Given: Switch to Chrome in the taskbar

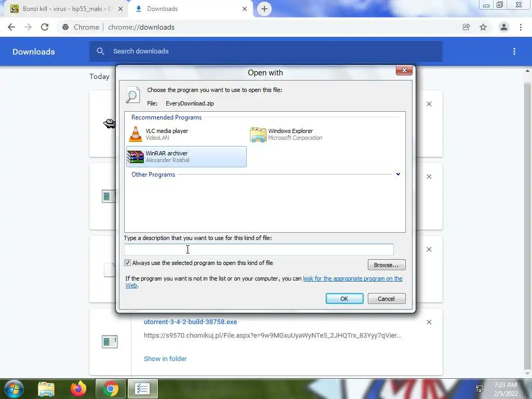Looking at the screenshot, I should point(111,389).
